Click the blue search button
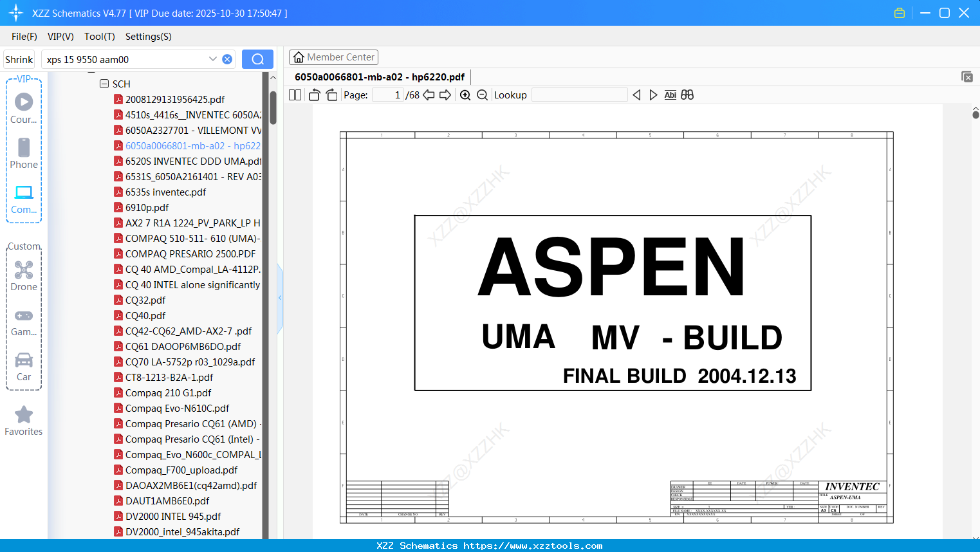 click(x=257, y=59)
